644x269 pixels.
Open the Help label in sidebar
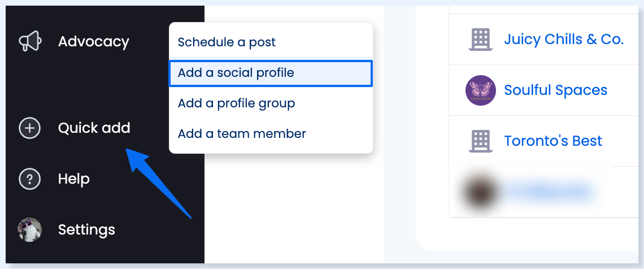click(x=74, y=179)
